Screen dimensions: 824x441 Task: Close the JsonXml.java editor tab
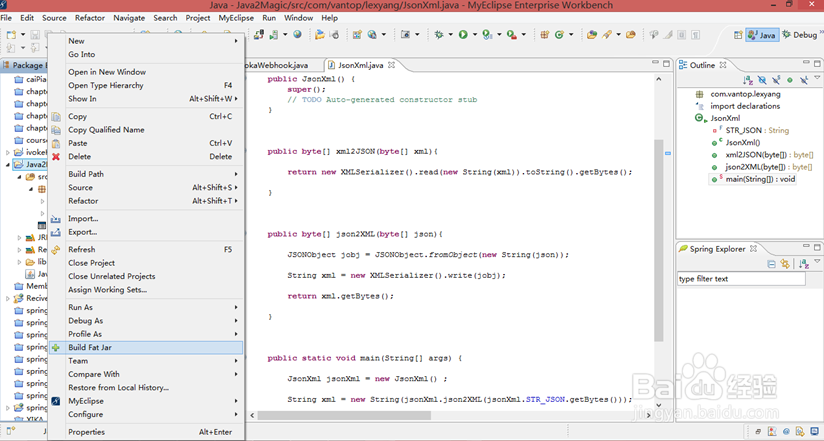[391, 65]
